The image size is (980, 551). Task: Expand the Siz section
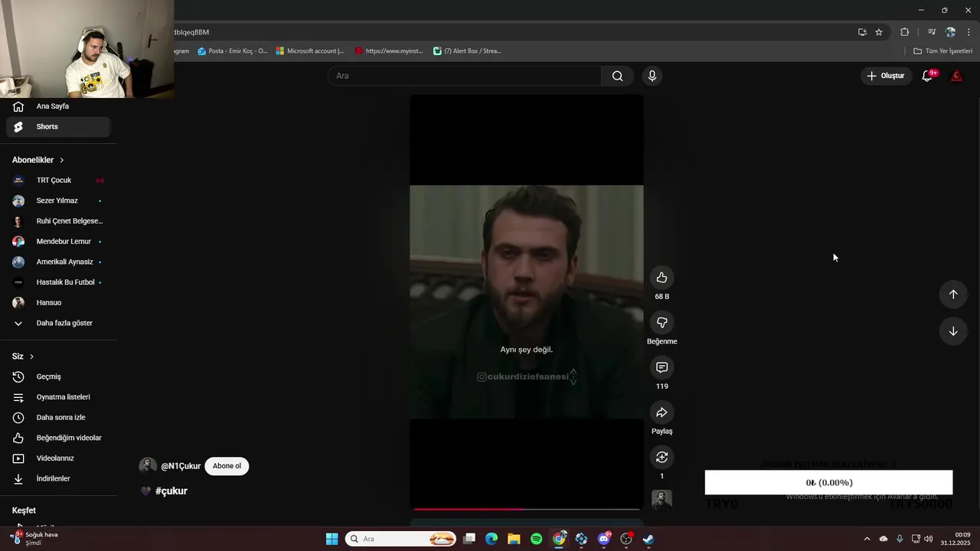[23, 357]
